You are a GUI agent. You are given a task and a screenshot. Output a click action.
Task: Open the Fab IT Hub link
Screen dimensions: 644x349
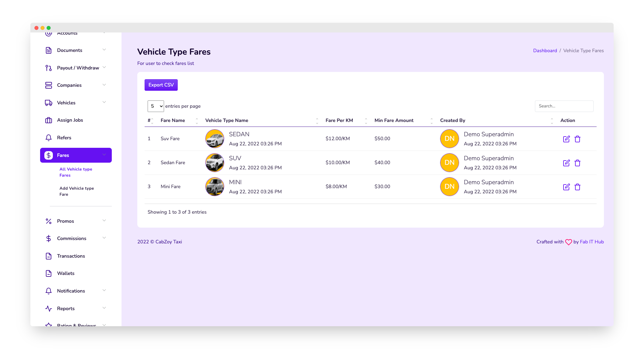(x=592, y=242)
